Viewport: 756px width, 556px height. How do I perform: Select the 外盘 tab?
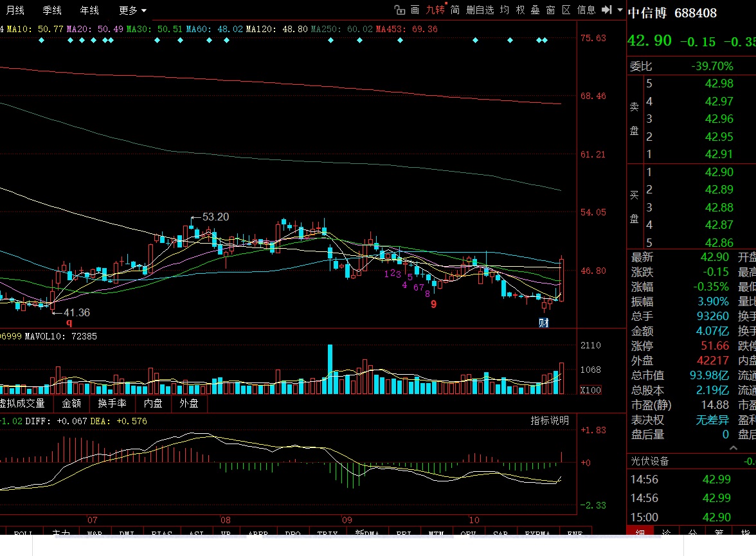pyautogui.click(x=189, y=403)
